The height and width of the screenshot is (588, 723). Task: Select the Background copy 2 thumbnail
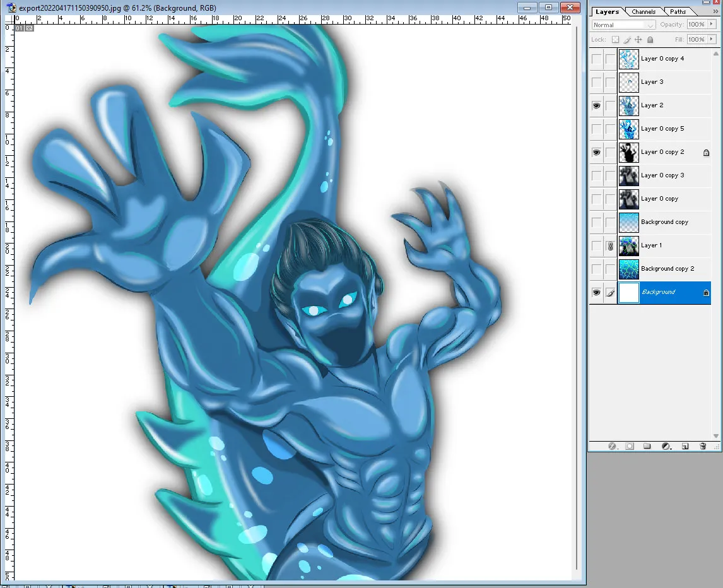click(628, 269)
